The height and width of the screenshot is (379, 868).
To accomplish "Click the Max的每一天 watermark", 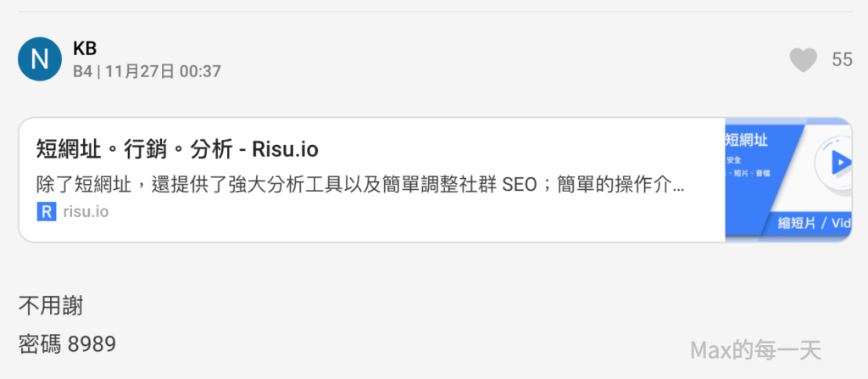I will click(755, 349).
